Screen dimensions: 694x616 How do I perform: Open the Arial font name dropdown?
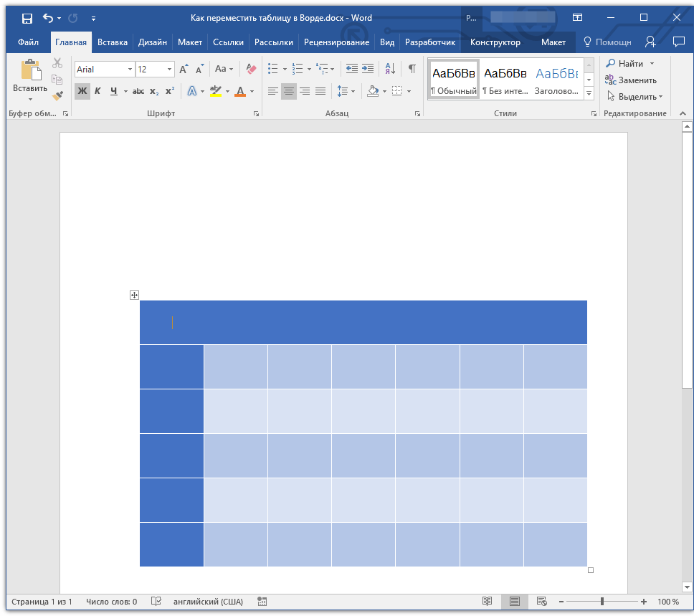[x=130, y=70]
